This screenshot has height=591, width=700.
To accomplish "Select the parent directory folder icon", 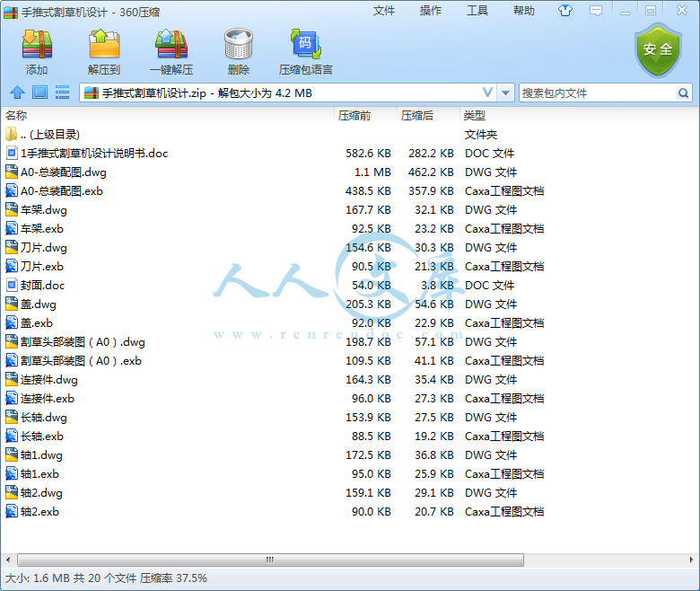I will point(11,134).
